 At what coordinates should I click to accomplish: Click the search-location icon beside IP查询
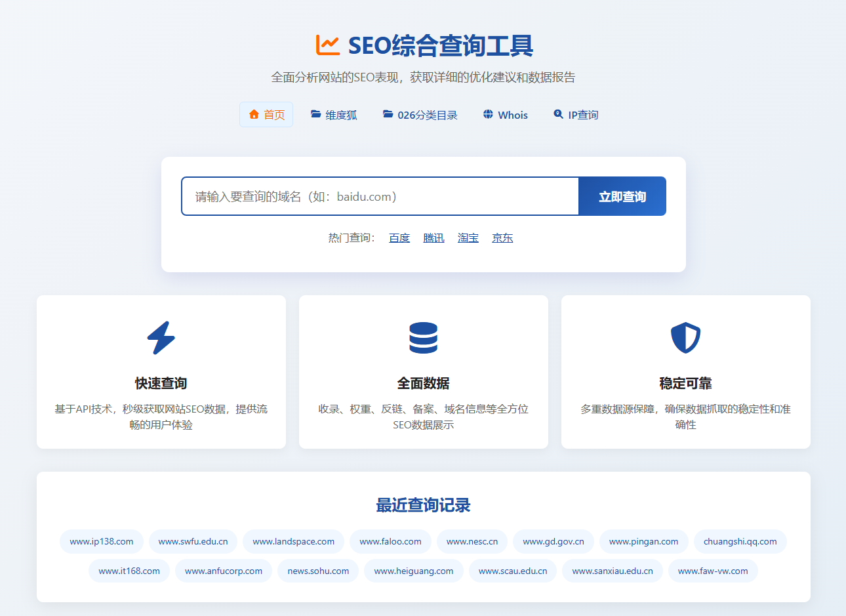(x=558, y=114)
